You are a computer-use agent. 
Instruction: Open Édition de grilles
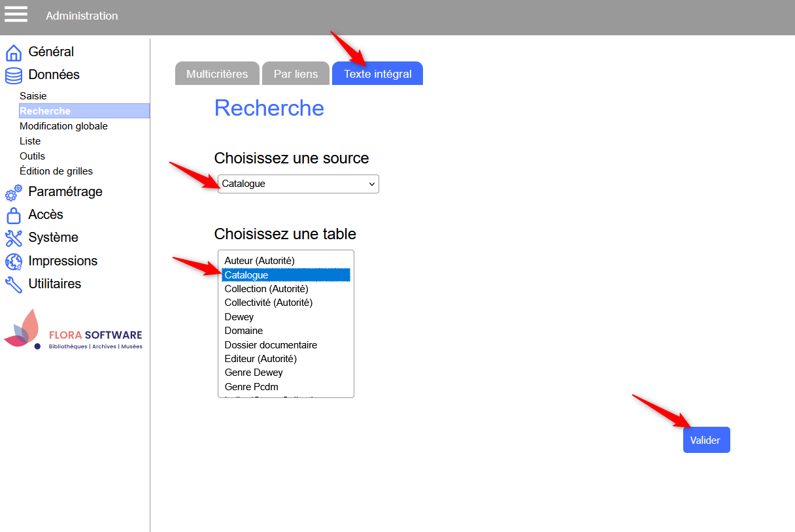point(56,171)
